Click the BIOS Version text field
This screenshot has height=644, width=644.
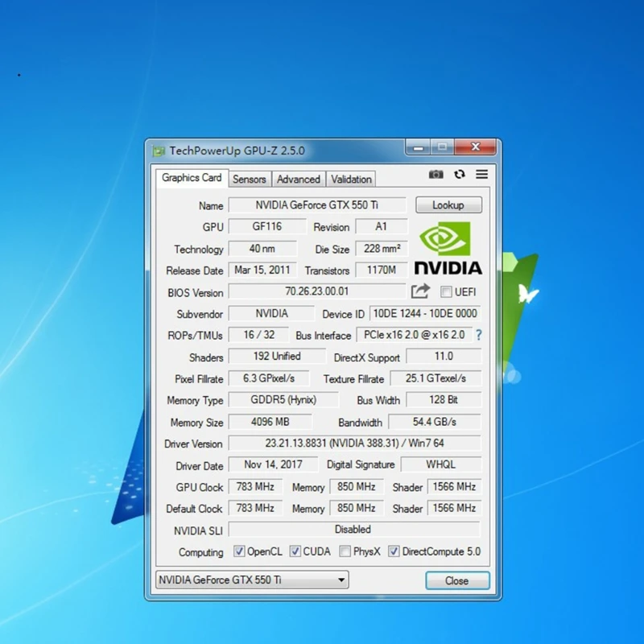317,292
